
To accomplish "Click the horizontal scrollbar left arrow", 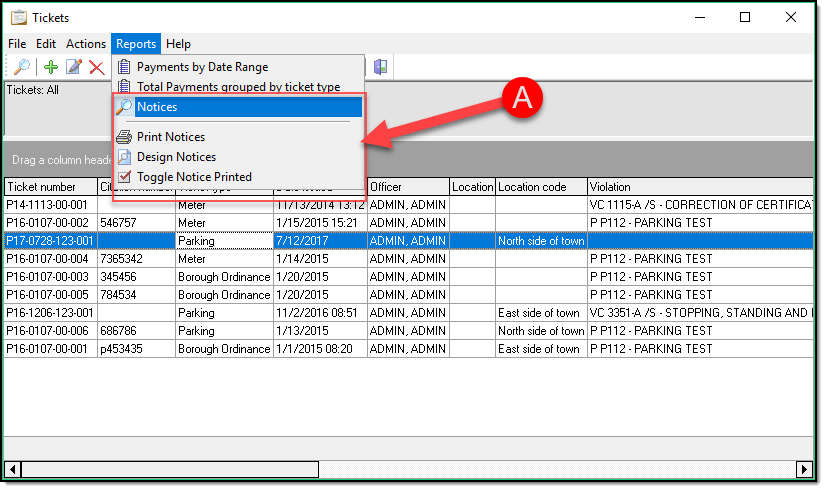I will click(x=13, y=469).
